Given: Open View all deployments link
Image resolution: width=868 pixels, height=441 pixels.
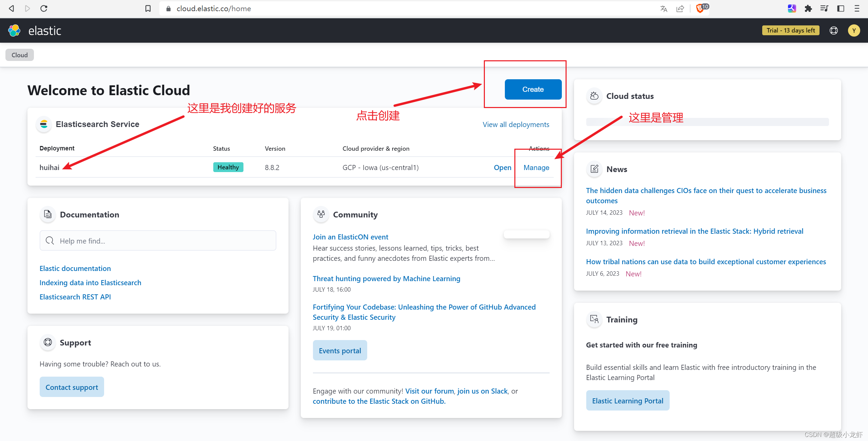Looking at the screenshot, I should tap(516, 125).
